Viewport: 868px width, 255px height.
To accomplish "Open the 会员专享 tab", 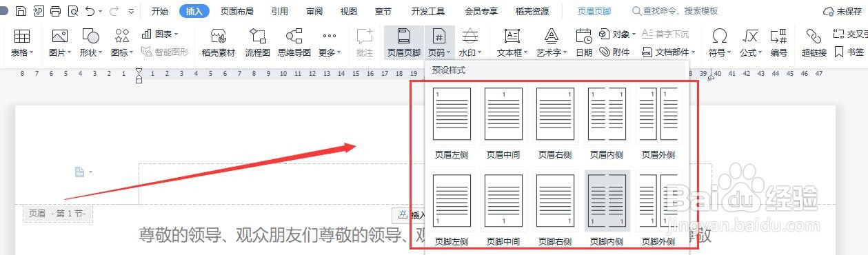I will 481,11.
